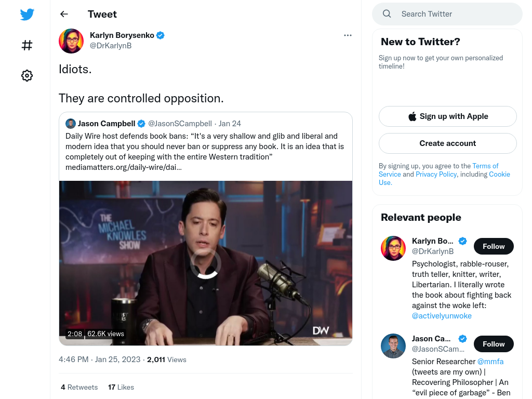The height and width of the screenshot is (399, 532).
Task: View the 4 Retweets list
Action: (x=79, y=387)
